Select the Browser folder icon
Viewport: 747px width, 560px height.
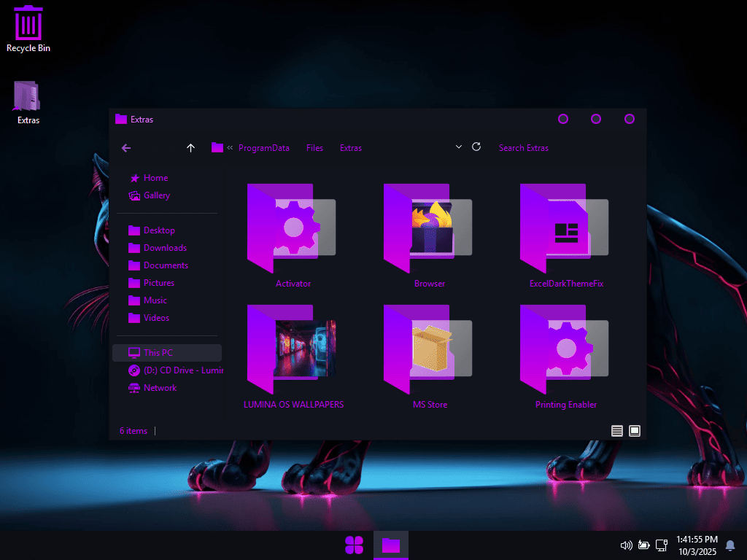427,228
